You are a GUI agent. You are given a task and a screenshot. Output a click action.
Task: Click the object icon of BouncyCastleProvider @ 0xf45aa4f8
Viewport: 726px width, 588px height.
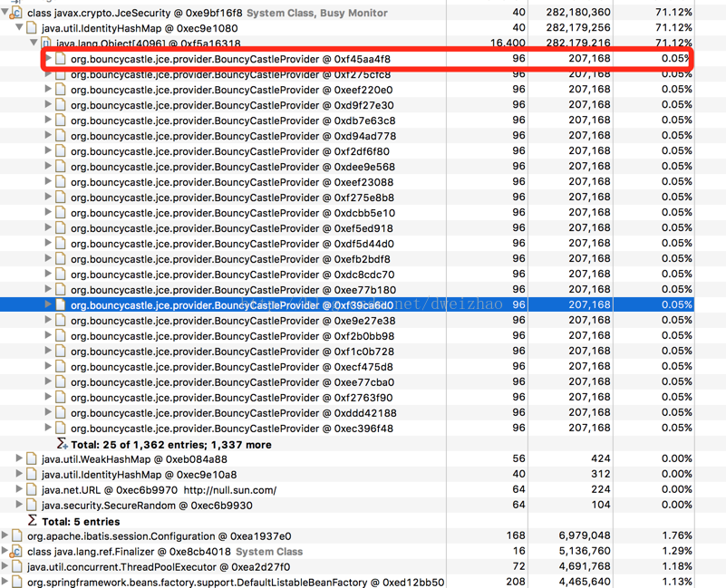point(60,59)
